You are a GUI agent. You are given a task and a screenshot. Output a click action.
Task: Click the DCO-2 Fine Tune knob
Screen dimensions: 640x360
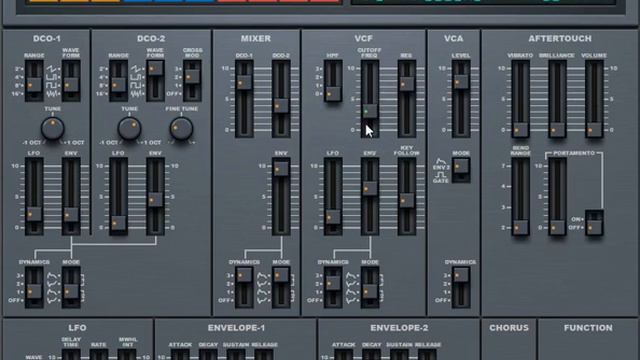click(181, 128)
